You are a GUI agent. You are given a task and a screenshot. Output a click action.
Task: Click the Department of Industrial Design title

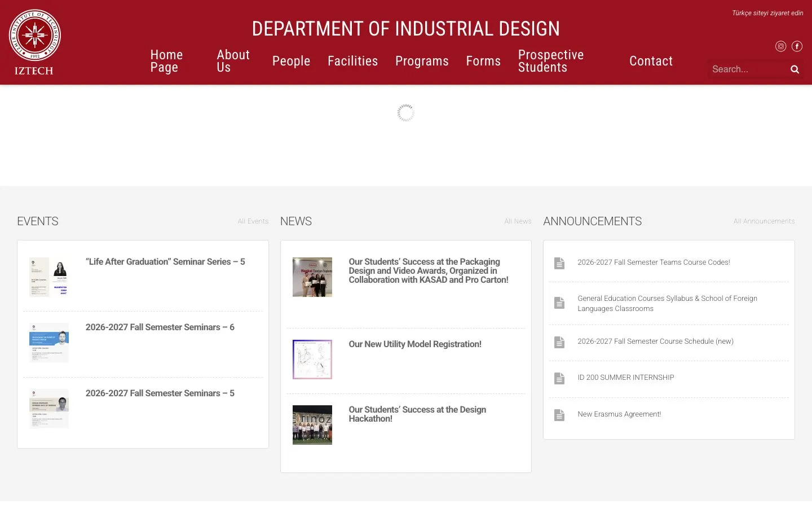406,29
